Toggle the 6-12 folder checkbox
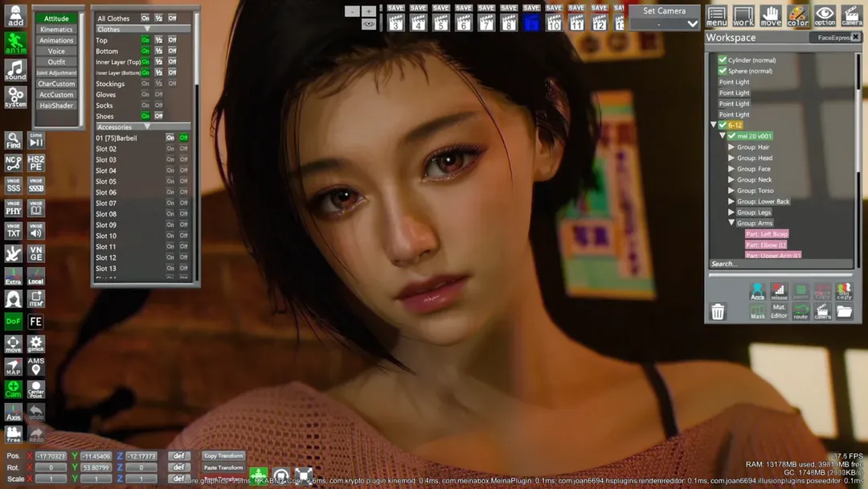Viewport: 868px width, 489px height. 723,125
